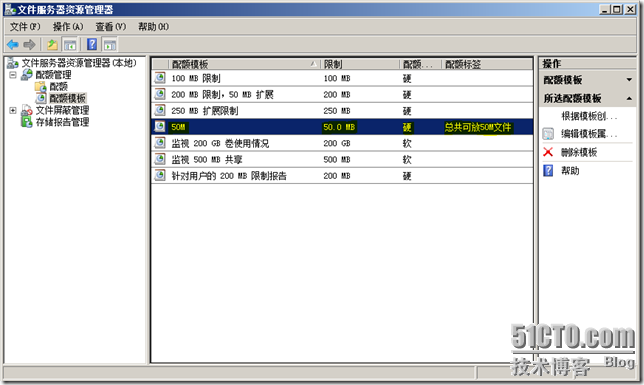Click the '250 MB' limit cell

(337, 111)
